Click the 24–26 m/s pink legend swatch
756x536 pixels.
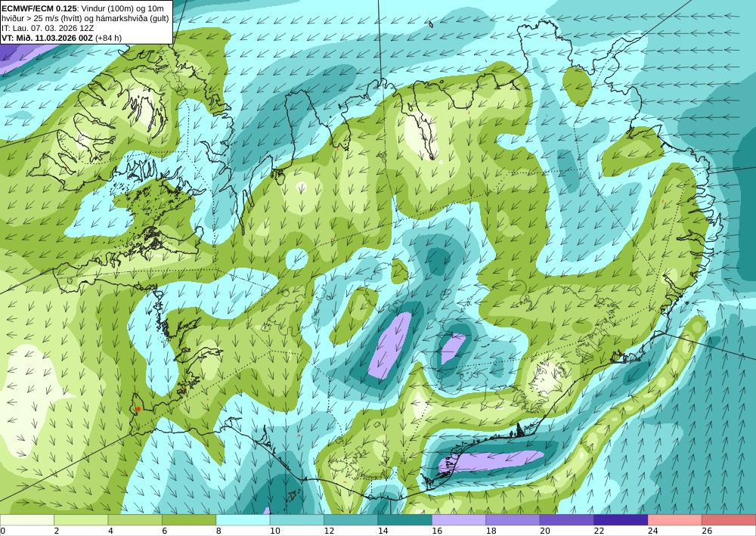[675, 520]
